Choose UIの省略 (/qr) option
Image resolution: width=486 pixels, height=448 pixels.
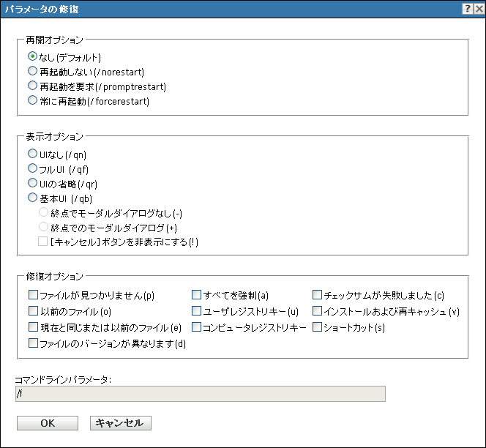coord(32,183)
